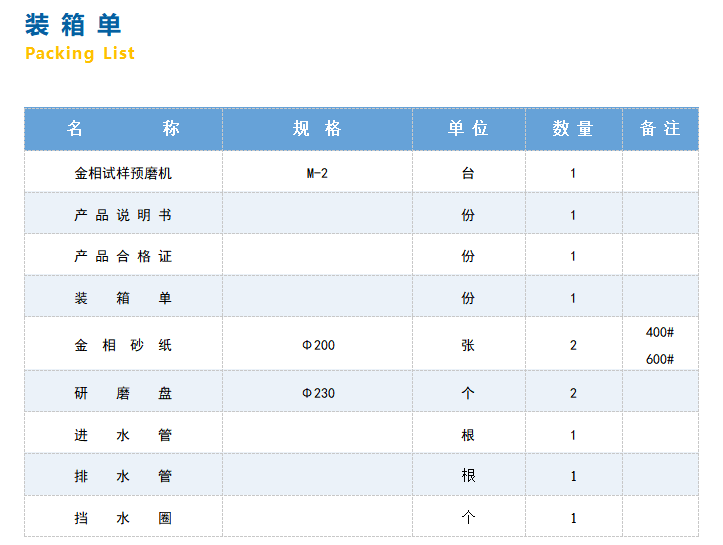Viewport: 723px width, 545px height.
Task: Click unit 份 in 产品合格证 row
Action: point(468,256)
